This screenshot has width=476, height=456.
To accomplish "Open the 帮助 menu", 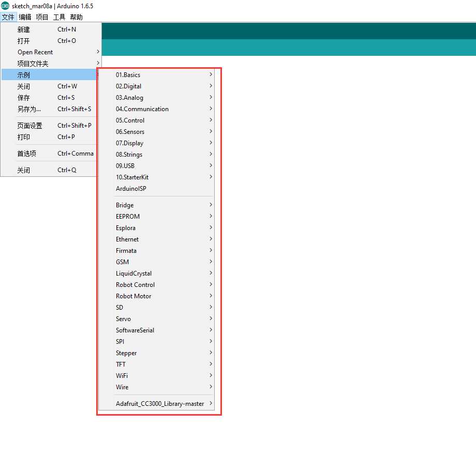I will 76,17.
